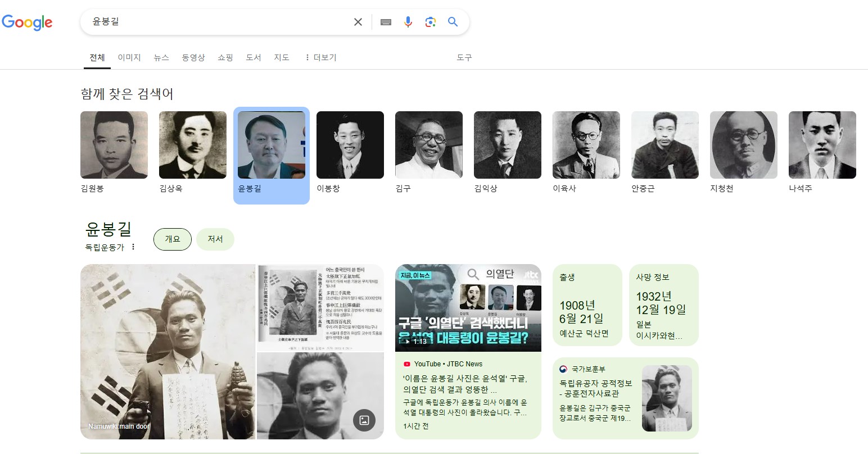Viewport: 868px width, 454px height.
Task: Expand the 도구 search tools
Action: click(464, 57)
